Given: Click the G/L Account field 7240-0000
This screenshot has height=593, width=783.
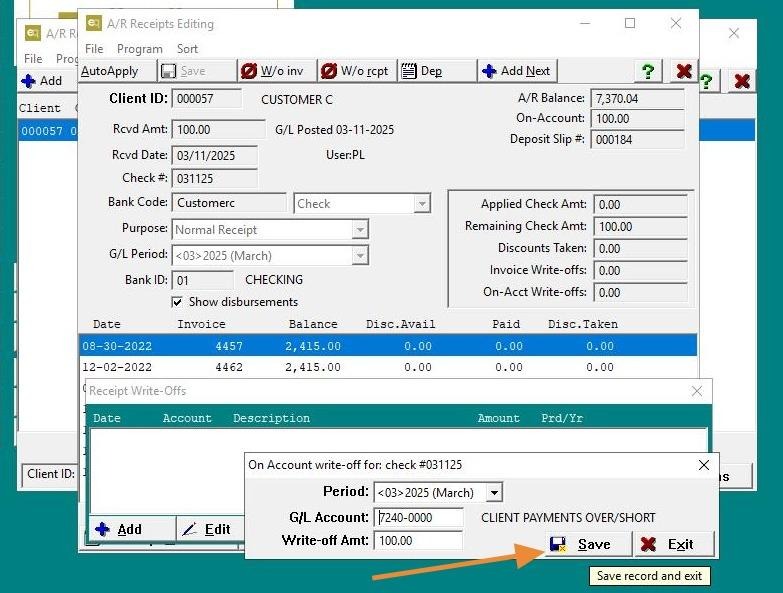Looking at the screenshot, I should pyautogui.click(x=418, y=518).
